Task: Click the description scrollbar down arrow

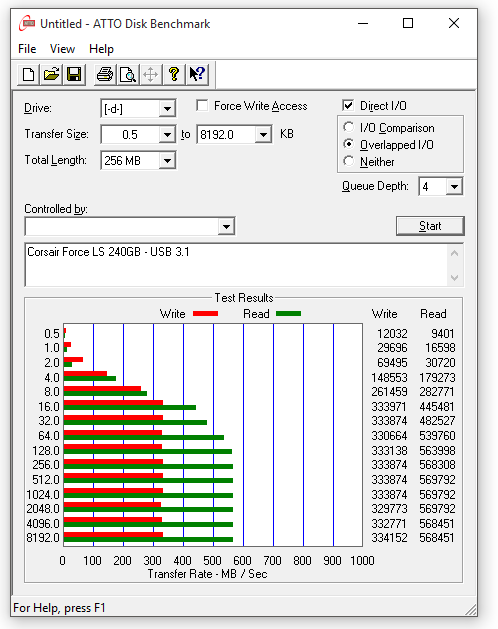Action: [454, 278]
